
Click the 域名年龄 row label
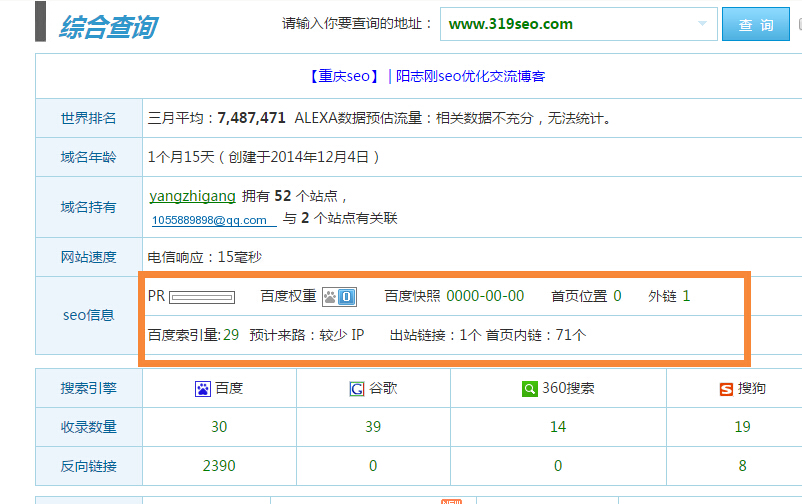(x=88, y=157)
